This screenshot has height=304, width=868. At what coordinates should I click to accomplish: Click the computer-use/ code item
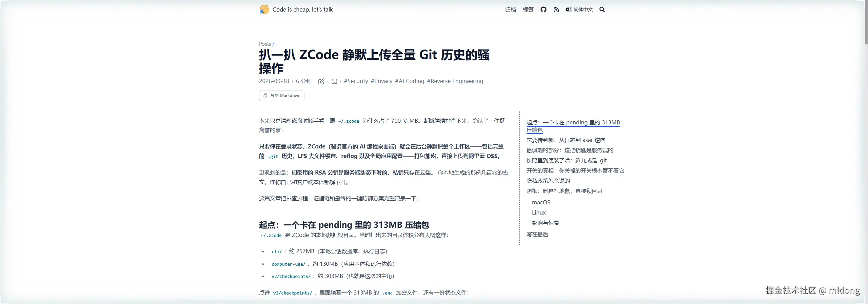pos(288,264)
